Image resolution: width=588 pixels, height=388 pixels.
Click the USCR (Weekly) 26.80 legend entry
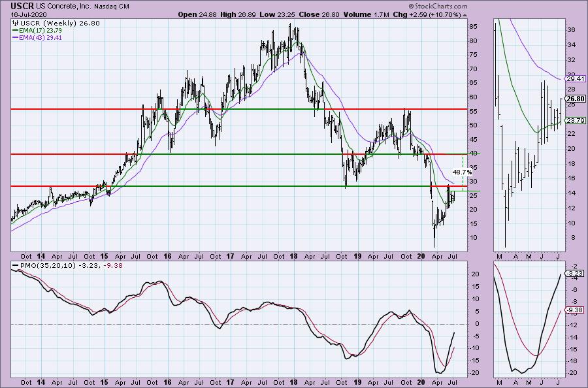(x=60, y=24)
